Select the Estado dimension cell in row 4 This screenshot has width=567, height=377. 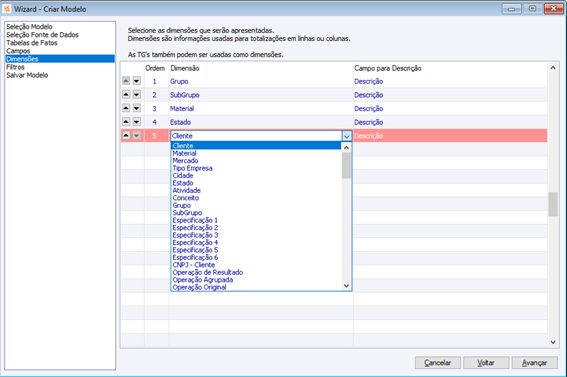[261, 122]
